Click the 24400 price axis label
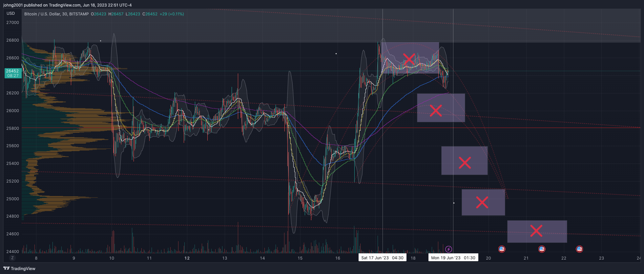644x274 pixels. tap(13, 252)
